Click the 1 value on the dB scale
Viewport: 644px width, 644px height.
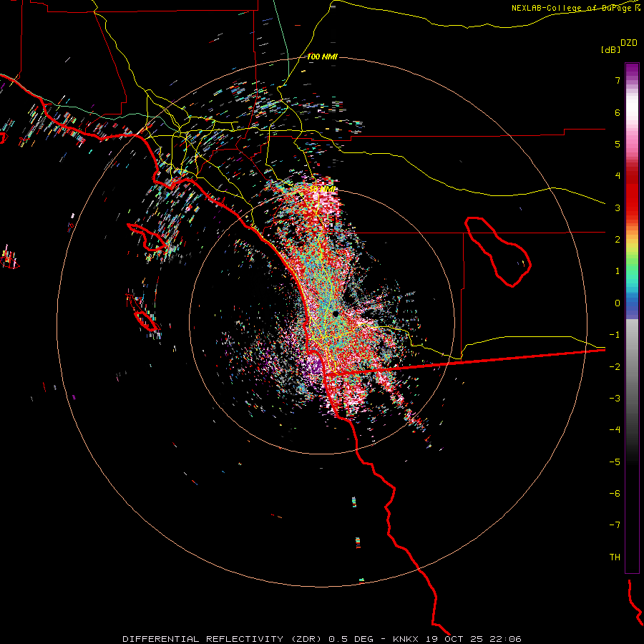tap(617, 271)
